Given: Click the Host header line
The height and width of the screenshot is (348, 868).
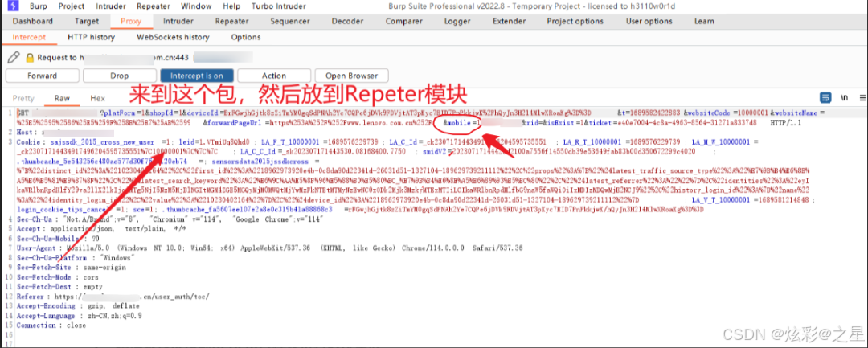Looking at the screenshot, I should tap(65, 133).
